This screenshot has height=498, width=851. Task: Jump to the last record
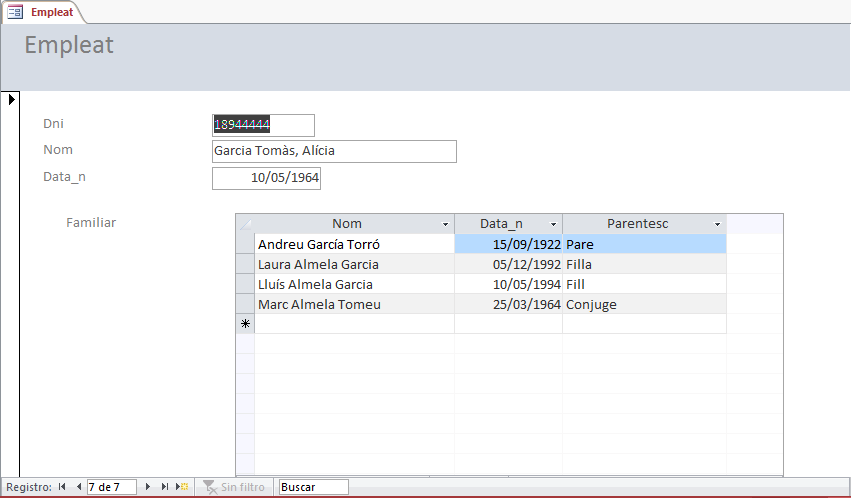click(165, 487)
